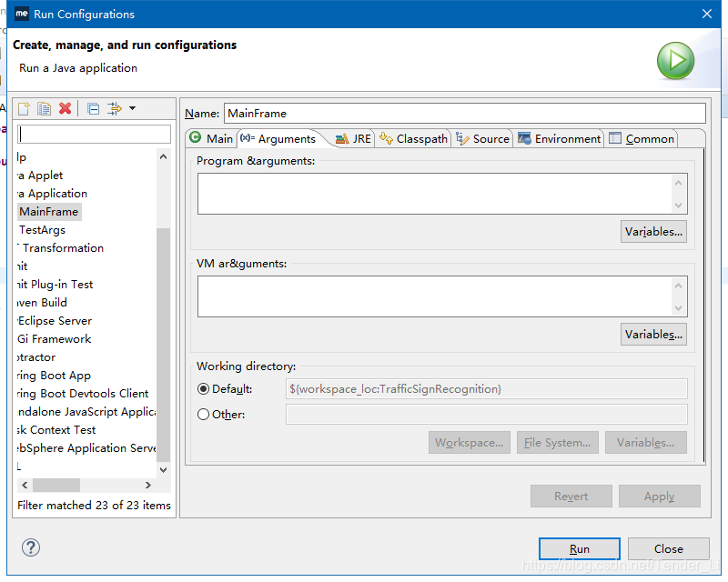
Task: Click the Apply button
Action: click(659, 496)
